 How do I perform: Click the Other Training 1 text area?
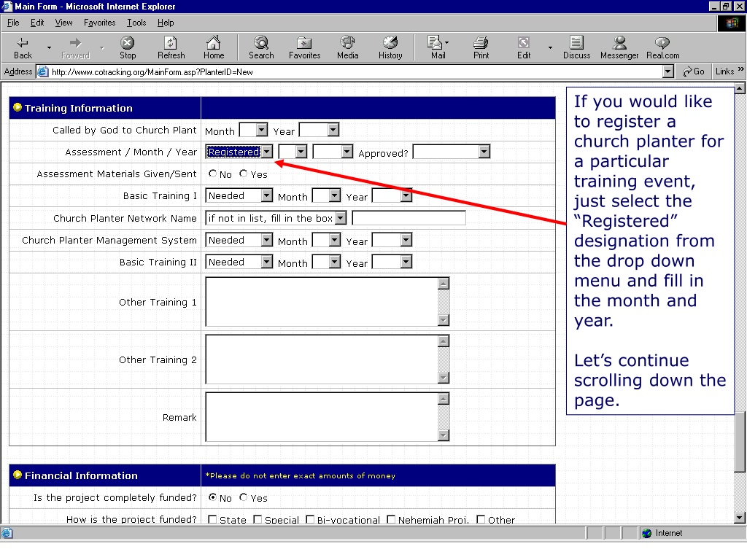pos(322,302)
